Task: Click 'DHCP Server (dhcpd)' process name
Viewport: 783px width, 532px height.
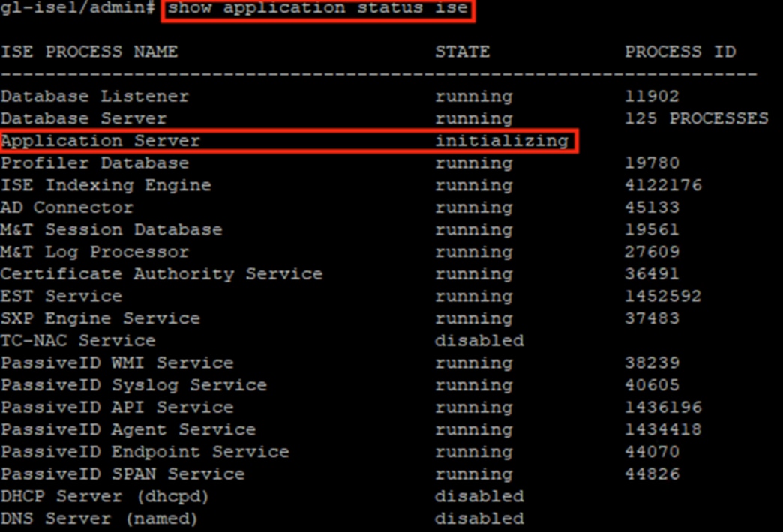Action: [x=104, y=497]
